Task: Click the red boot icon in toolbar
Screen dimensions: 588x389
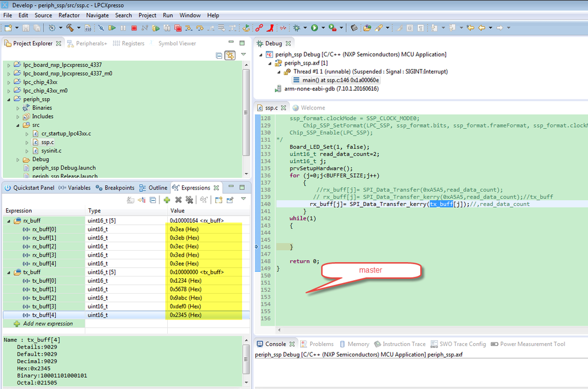Action: pyautogui.click(x=270, y=28)
